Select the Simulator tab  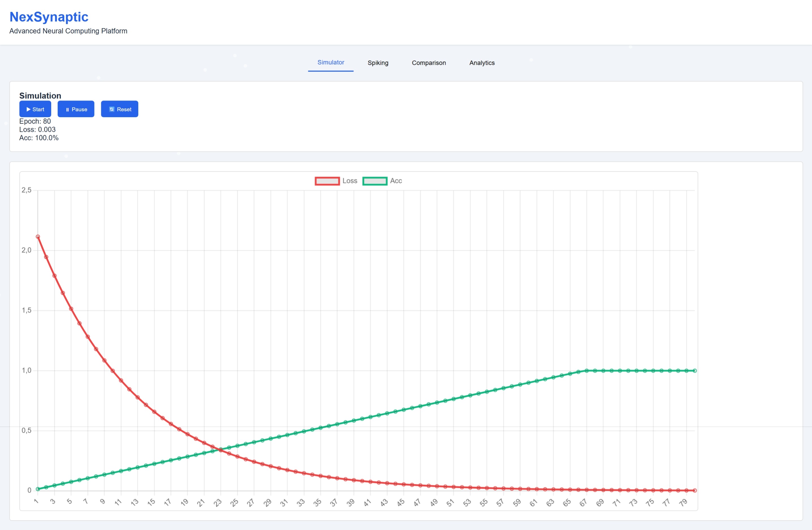tap(331, 63)
